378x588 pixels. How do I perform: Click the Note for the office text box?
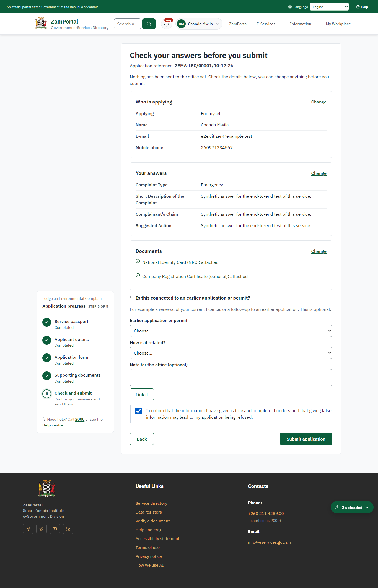pos(231,378)
